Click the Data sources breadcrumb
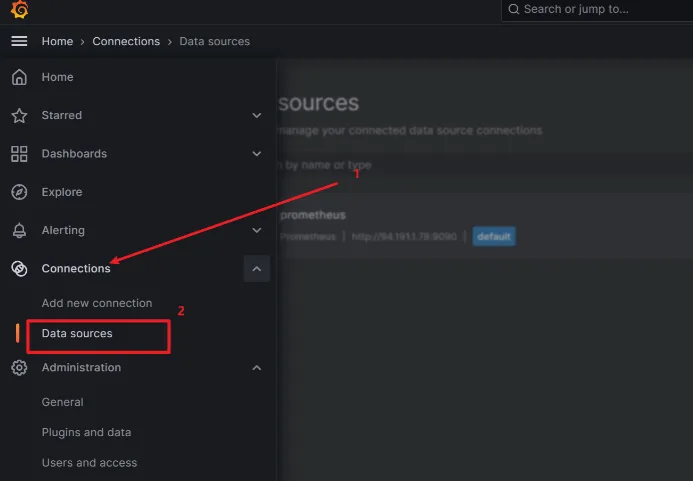The width and height of the screenshot is (693, 481). pos(214,41)
